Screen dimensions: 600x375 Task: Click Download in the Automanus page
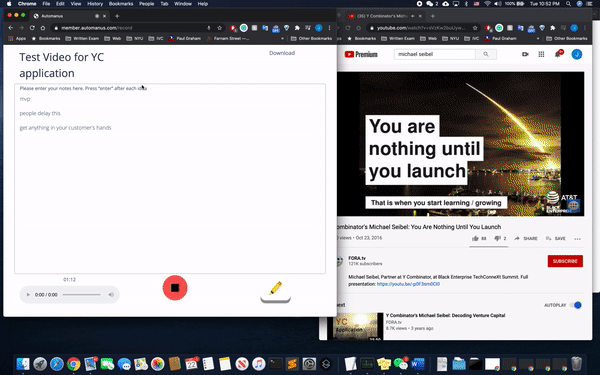(282, 53)
